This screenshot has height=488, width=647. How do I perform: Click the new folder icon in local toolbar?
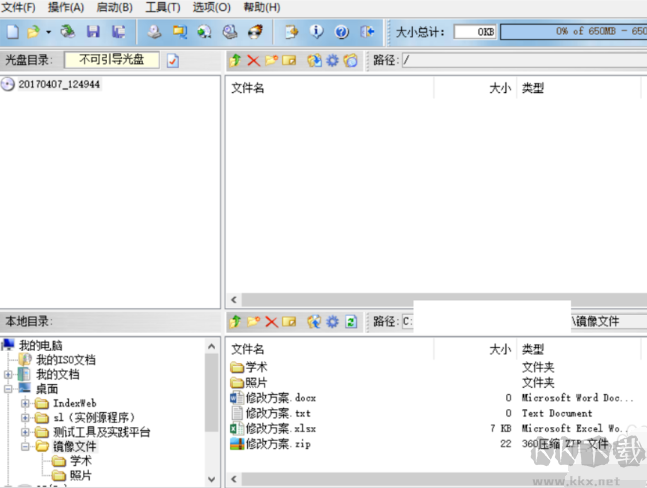(254, 321)
